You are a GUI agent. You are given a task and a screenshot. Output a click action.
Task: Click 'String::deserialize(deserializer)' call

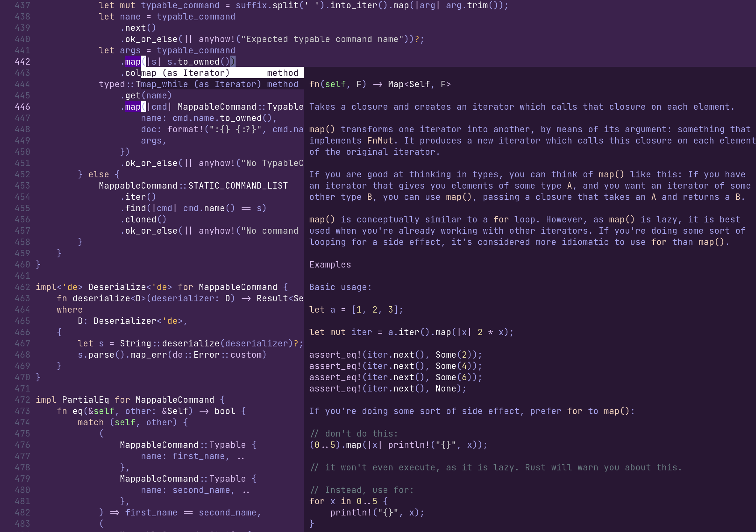tap(207, 343)
